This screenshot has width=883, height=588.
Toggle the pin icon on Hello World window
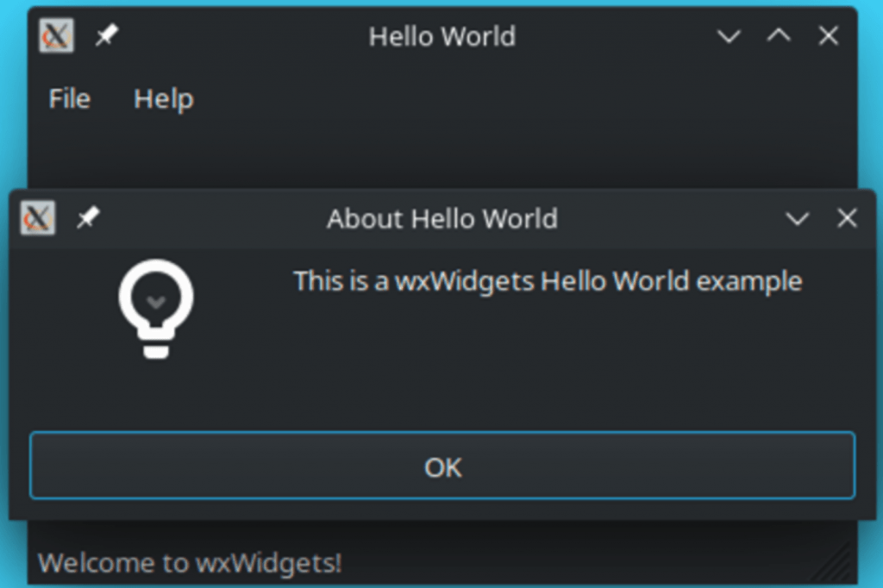point(106,35)
